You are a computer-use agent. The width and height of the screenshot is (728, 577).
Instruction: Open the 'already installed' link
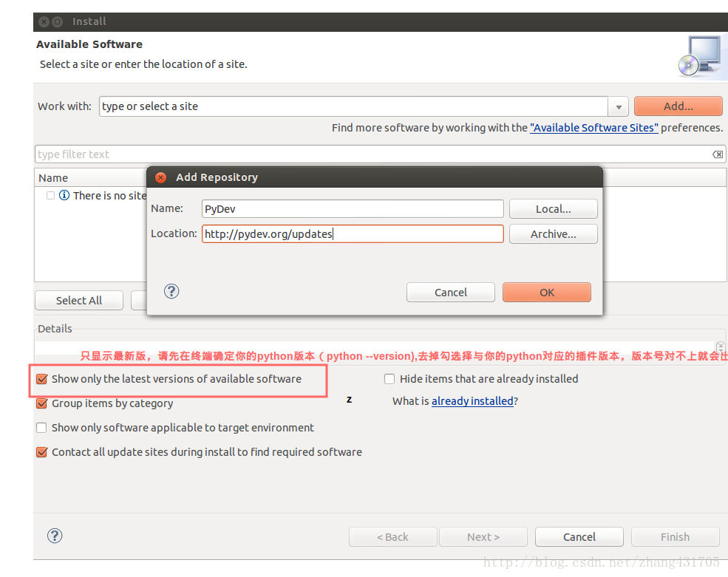(472, 401)
